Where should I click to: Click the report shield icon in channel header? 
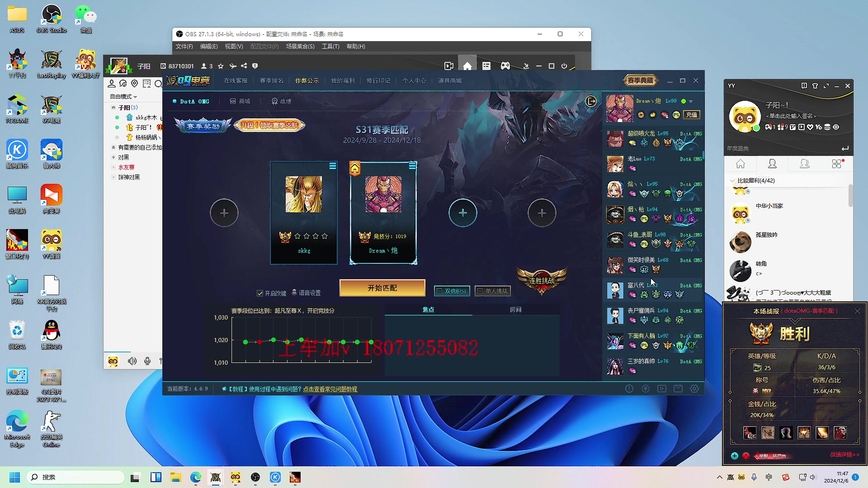pyautogui.click(x=255, y=66)
